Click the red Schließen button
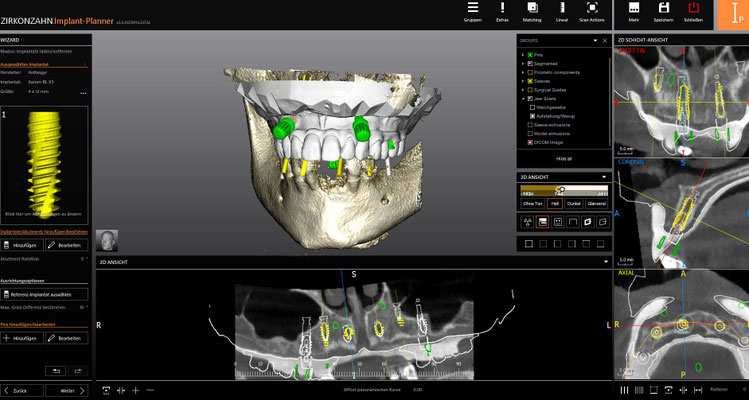The image size is (749, 400). point(693,12)
